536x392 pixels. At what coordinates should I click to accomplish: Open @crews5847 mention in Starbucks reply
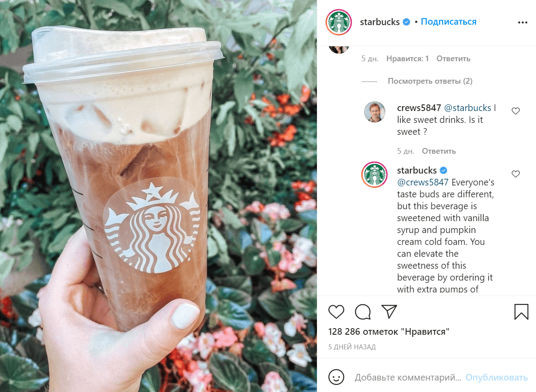tap(423, 182)
